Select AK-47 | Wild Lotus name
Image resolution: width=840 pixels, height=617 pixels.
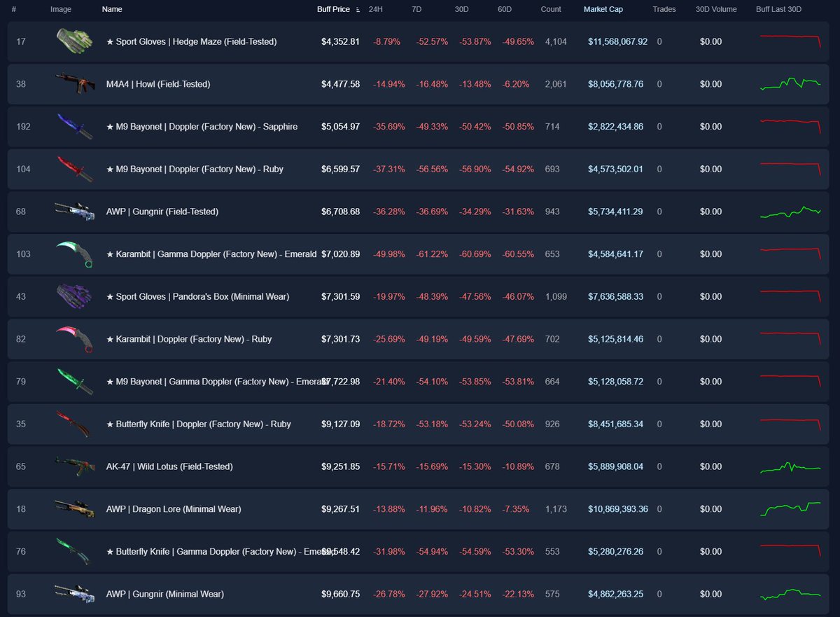tap(169, 466)
